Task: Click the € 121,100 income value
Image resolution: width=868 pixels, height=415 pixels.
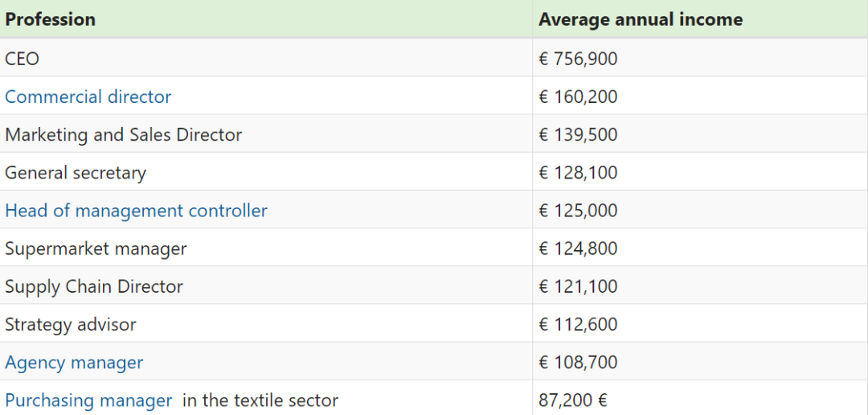Action: (x=578, y=286)
